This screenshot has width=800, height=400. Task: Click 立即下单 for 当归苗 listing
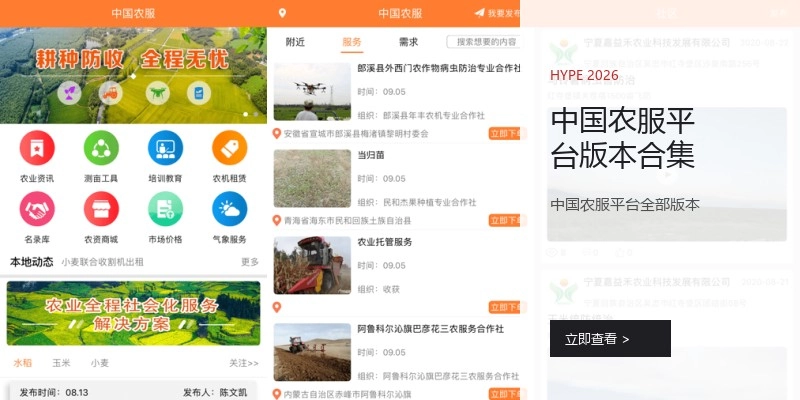(x=505, y=220)
